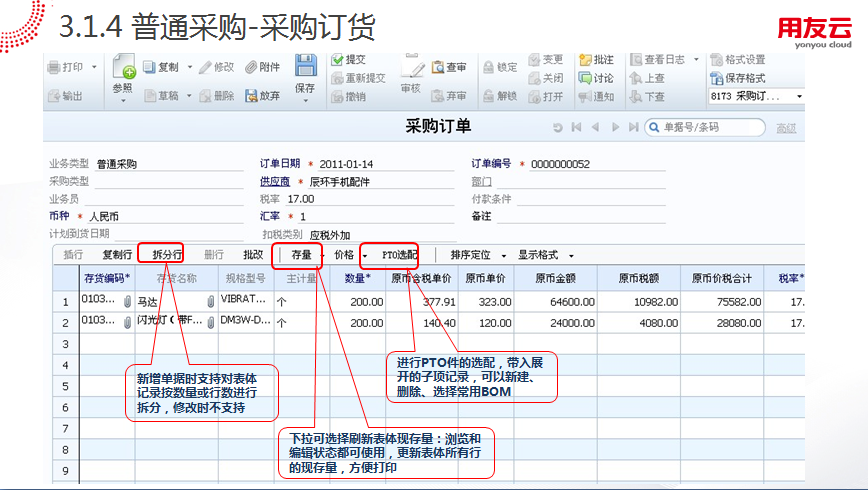Go to the next record arrow
Viewport: 868px width, 490px height.
pyautogui.click(x=615, y=127)
